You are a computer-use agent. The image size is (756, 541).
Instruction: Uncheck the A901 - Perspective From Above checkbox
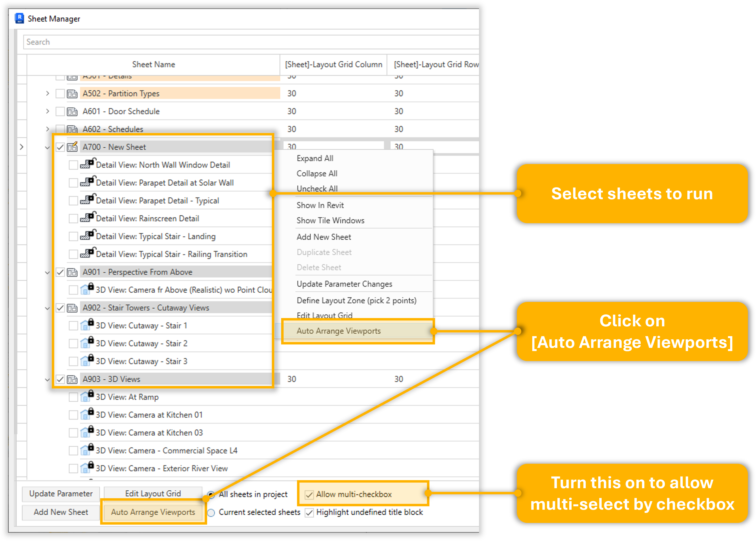coord(60,272)
